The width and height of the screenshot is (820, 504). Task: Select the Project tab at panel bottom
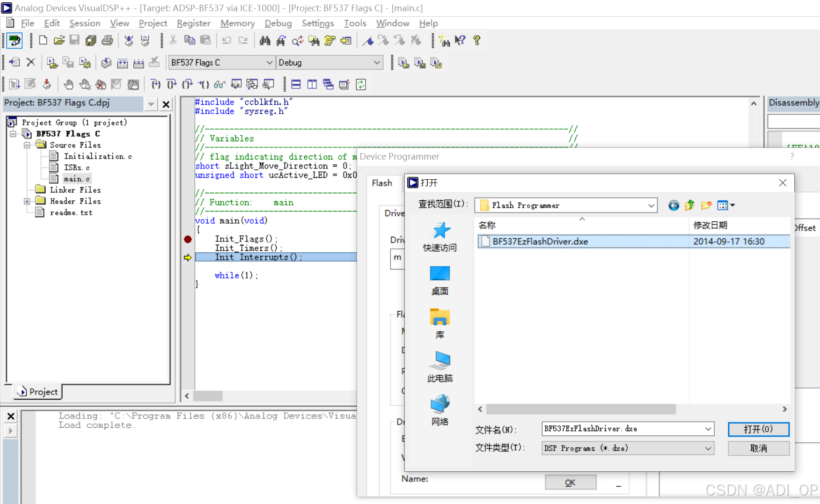click(37, 392)
